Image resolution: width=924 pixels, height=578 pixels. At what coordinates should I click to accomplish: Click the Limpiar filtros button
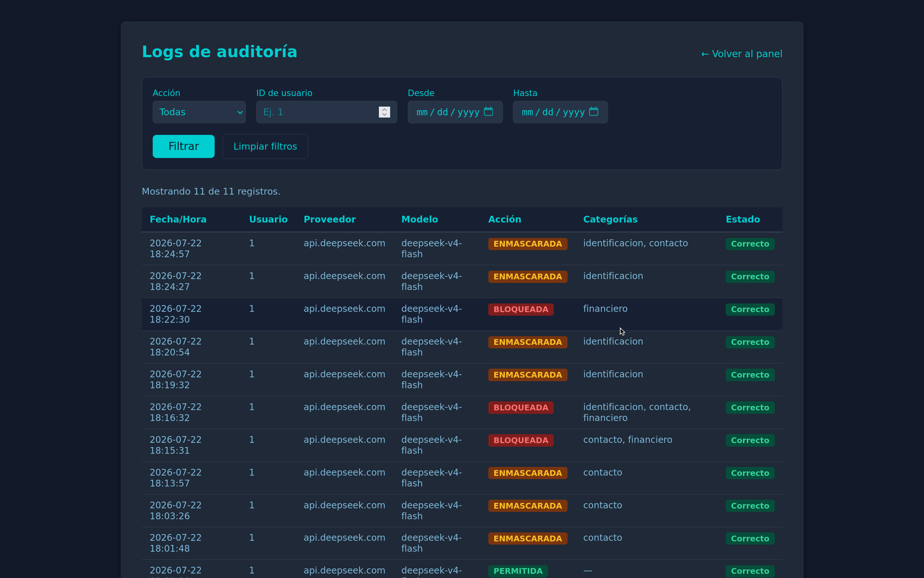point(265,146)
